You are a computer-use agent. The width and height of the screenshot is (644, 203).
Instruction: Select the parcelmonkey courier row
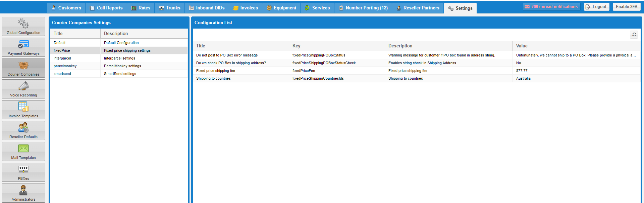click(119, 66)
